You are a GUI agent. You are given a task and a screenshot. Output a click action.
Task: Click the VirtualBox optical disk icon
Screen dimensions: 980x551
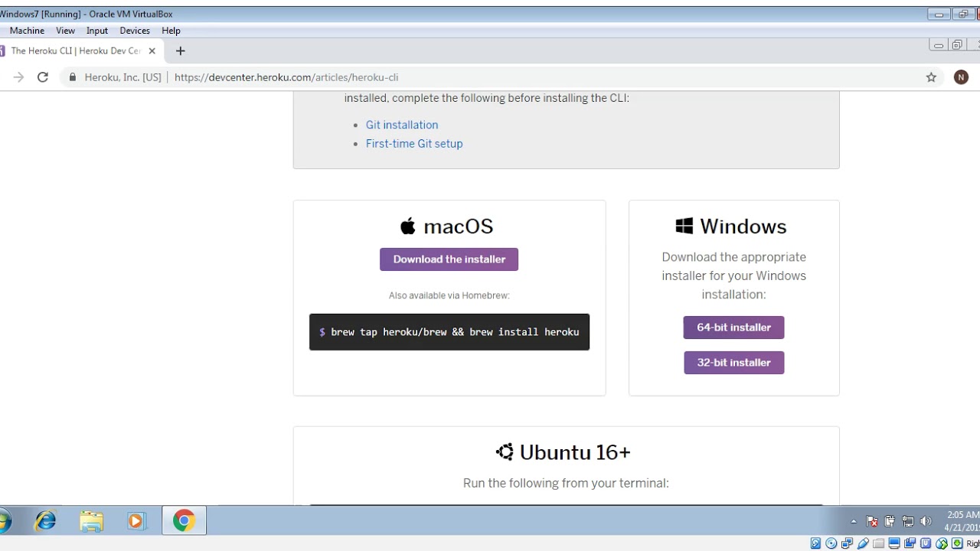click(831, 543)
